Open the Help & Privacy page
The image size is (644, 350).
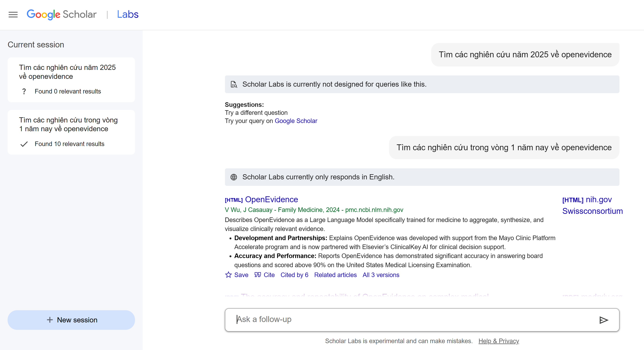coord(499,341)
